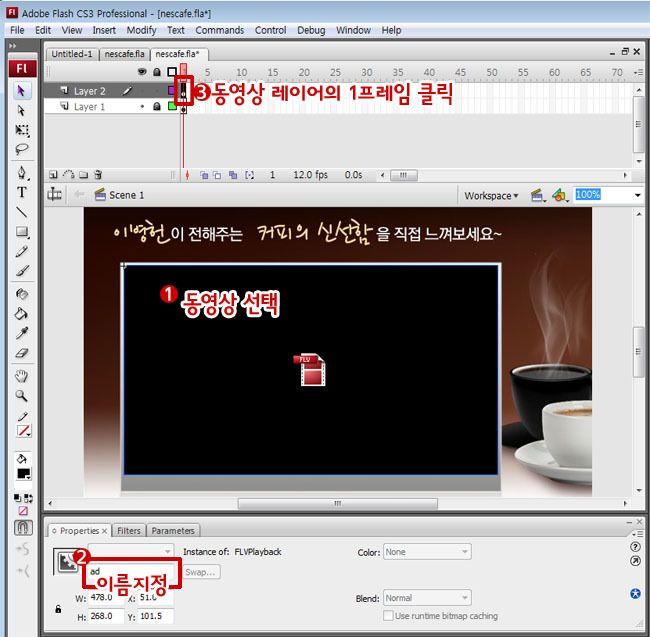Viewport: 650px width, 637px height.
Task: Click Scene 1 breadcrumb
Action: coord(126,195)
